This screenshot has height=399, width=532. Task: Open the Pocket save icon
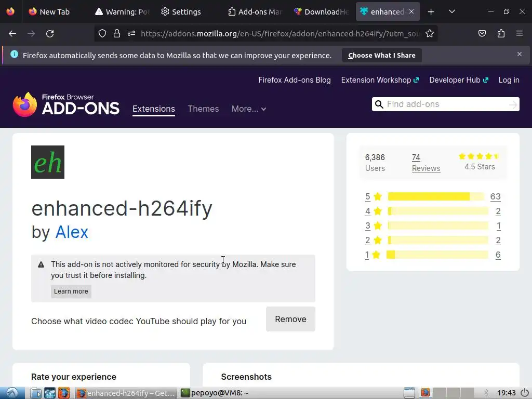point(482,34)
